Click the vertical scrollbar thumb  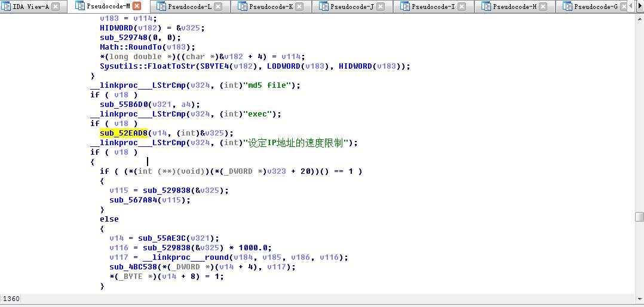click(x=639, y=217)
